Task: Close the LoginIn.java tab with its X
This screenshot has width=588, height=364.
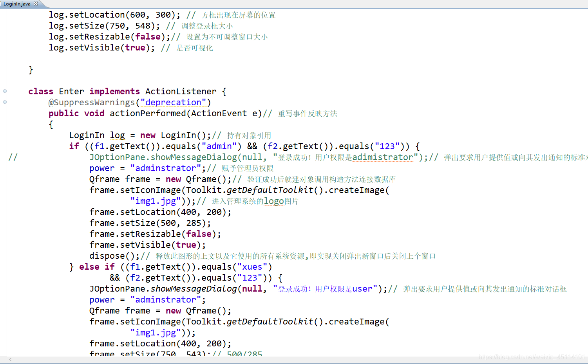Action: (x=36, y=4)
